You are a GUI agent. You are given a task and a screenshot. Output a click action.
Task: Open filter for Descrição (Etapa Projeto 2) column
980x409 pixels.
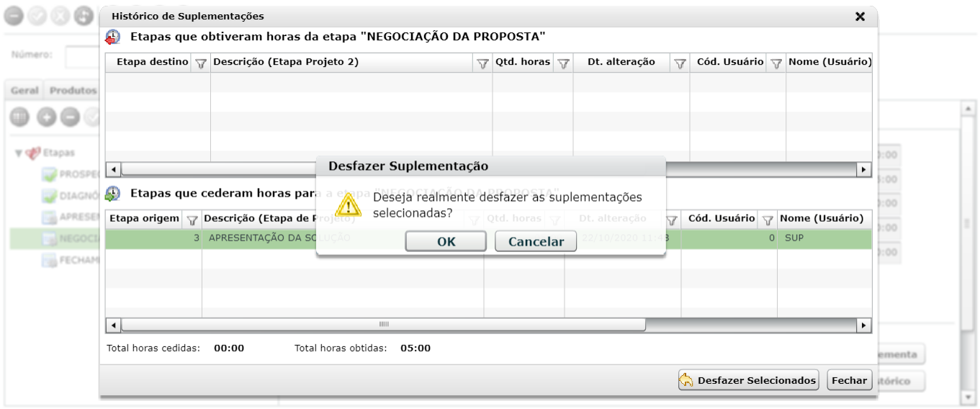click(x=483, y=63)
